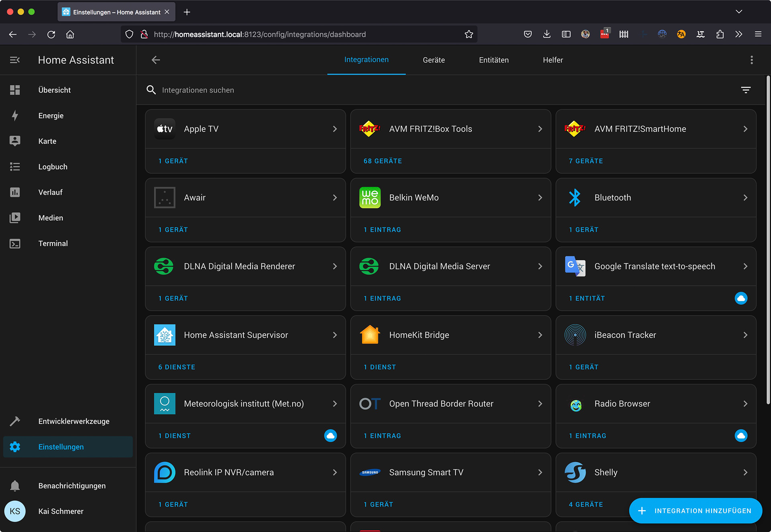The image size is (771, 532).
Task: Click Integration hinzufügen button
Action: tap(695, 510)
